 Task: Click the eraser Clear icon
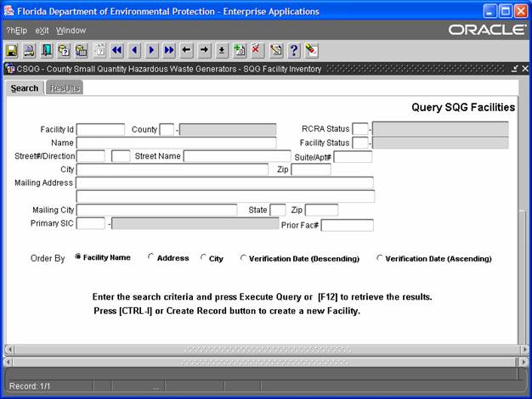[x=311, y=50]
